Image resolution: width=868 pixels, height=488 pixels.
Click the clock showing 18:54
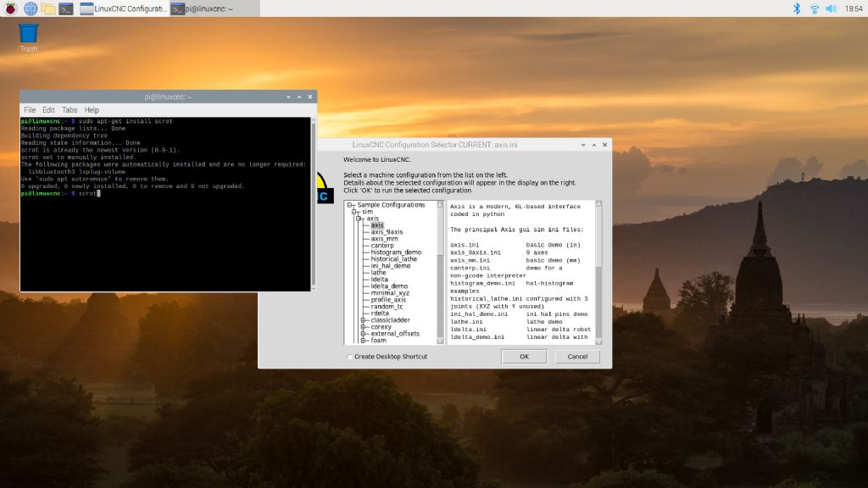click(x=853, y=8)
